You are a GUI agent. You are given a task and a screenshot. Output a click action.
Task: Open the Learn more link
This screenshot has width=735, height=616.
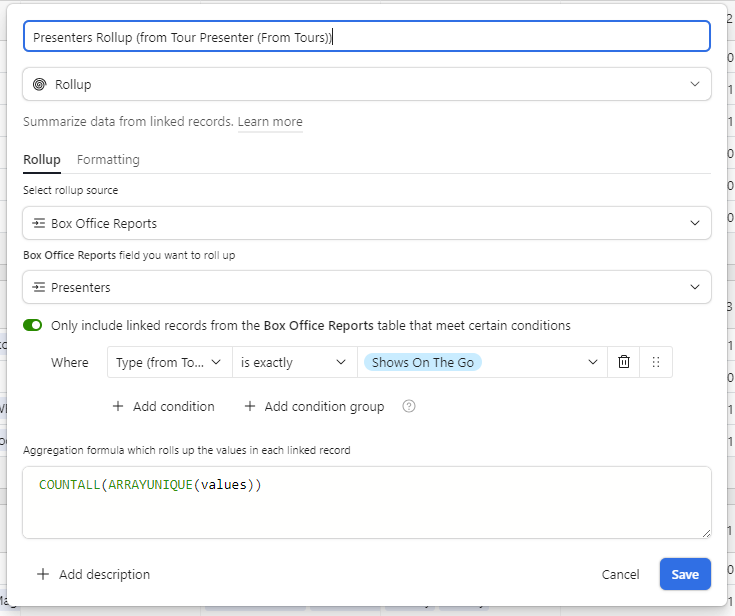(x=270, y=122)
